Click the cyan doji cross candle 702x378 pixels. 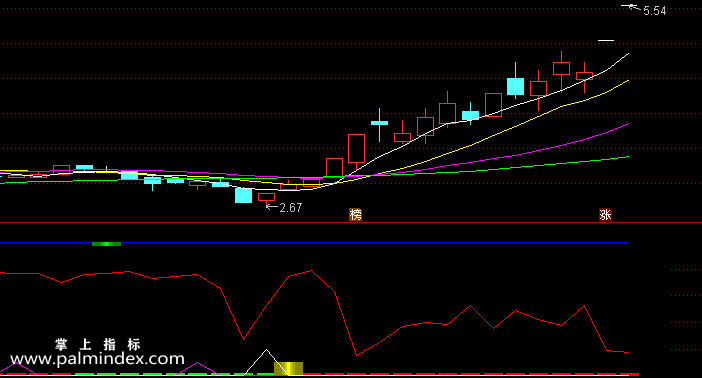pos(380,124)
